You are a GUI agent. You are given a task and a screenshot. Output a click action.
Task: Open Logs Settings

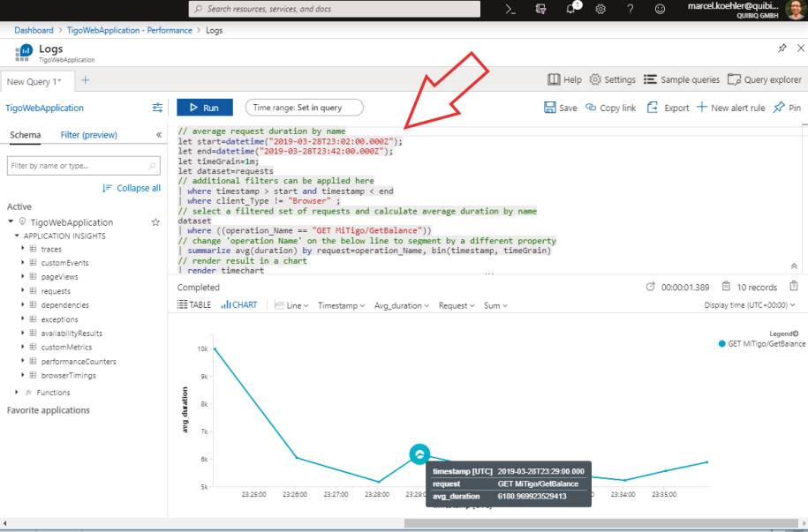pos(612,79)
